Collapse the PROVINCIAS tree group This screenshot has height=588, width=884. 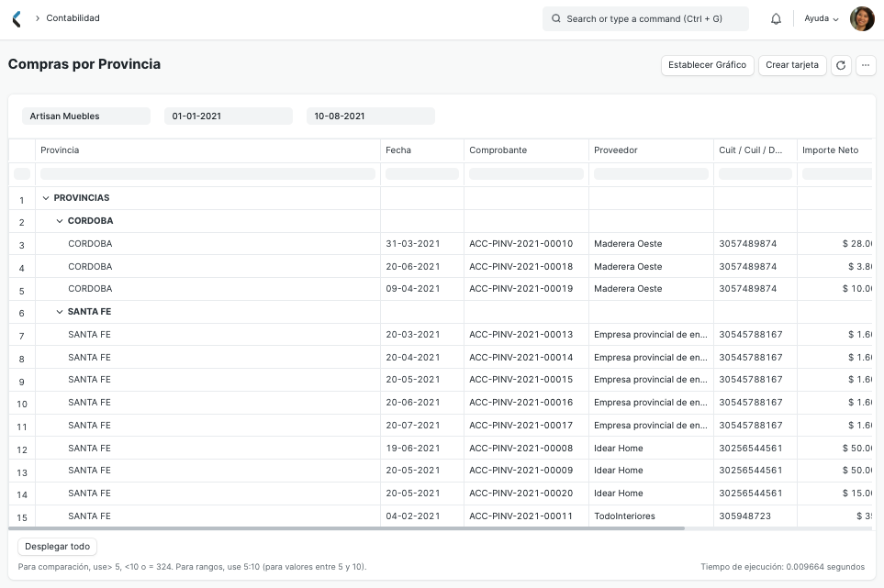(46, 198)
